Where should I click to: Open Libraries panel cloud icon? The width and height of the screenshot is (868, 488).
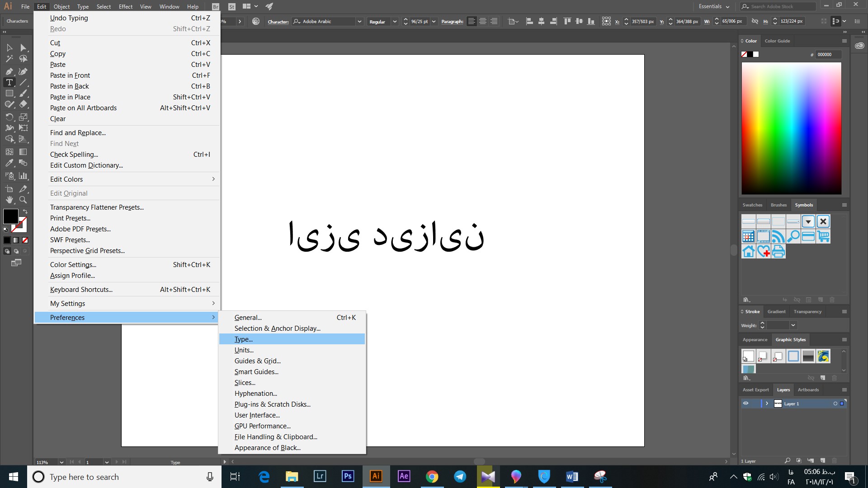click(859, 46)
